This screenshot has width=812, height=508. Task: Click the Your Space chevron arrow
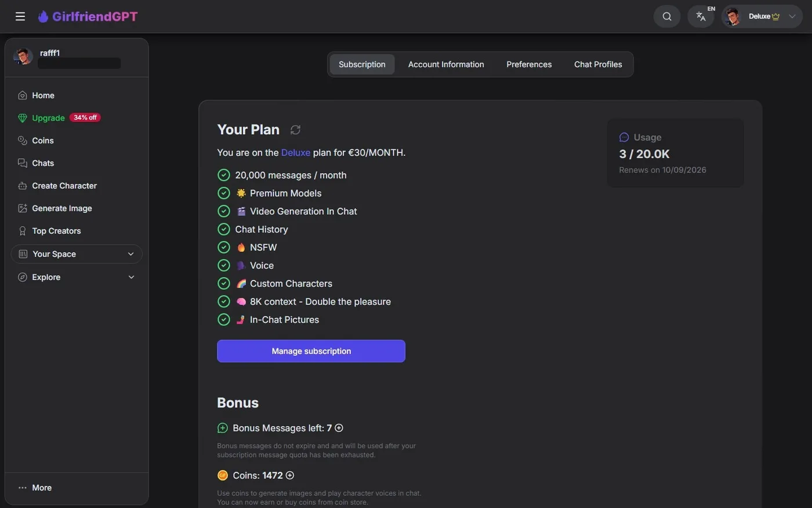tap(131, 254)
